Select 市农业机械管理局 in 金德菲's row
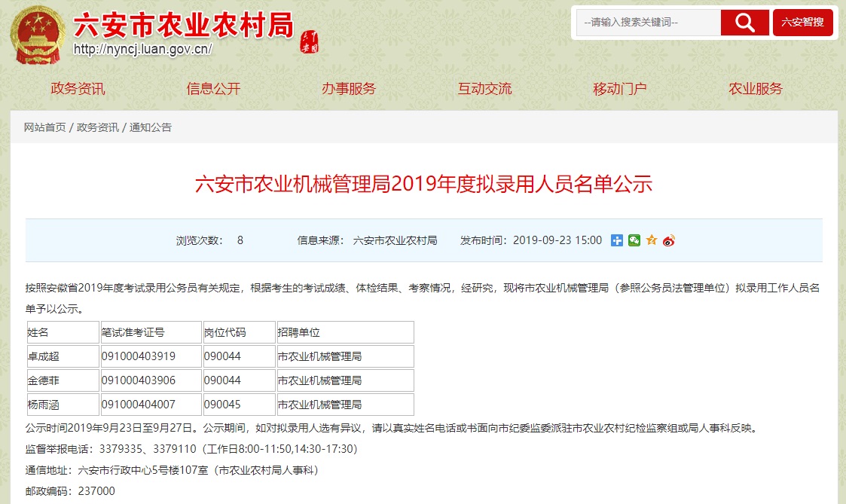 point(345,380)
